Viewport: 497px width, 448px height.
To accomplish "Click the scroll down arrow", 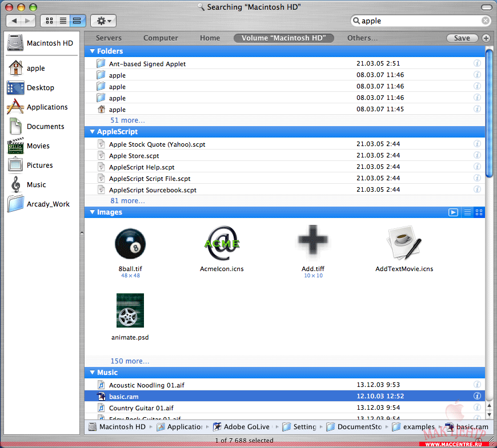I will pyautogui.click(x=489, y=414).
